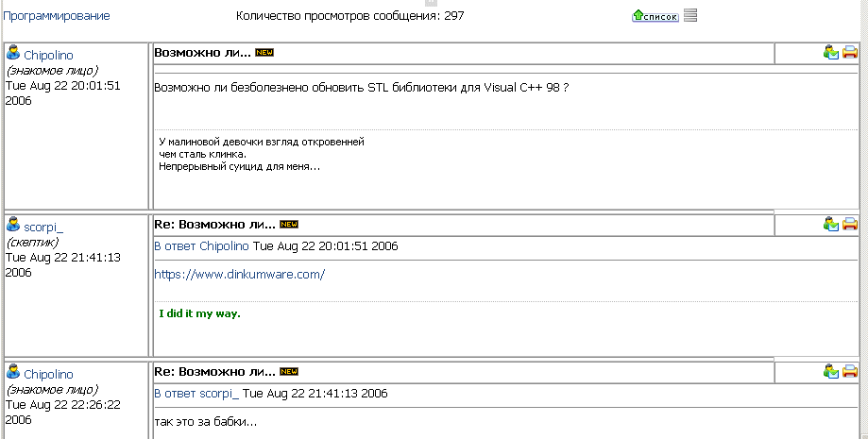Follow the 'В ответ Chipolino' link
This screenshot has height=439, width=868.
point(201,246)
